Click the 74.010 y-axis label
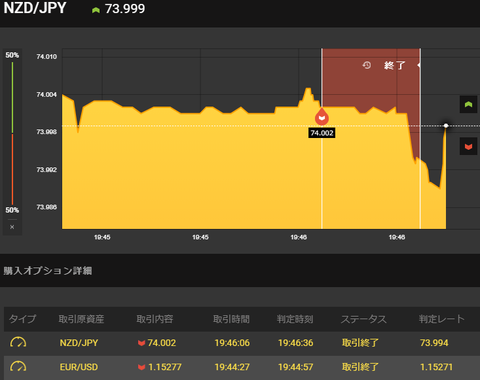 pyautogui.click(x=47, y=57)
